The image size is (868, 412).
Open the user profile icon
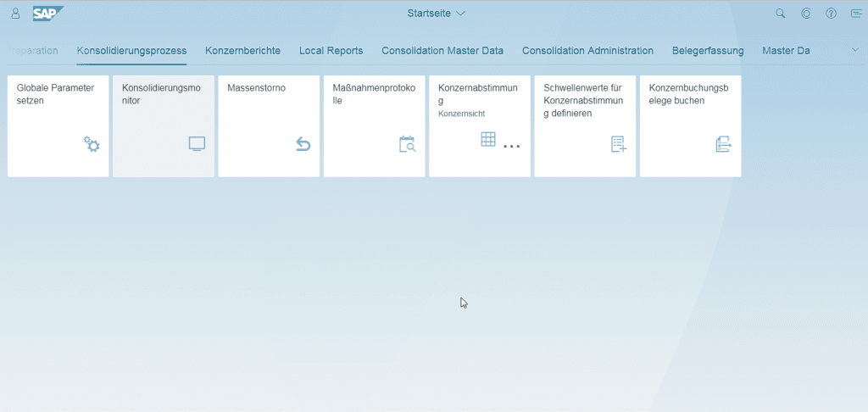click(x=15, y=14)
